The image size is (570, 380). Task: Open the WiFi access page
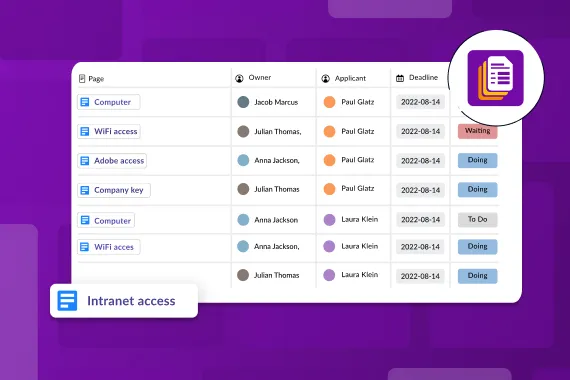point(109,131)
